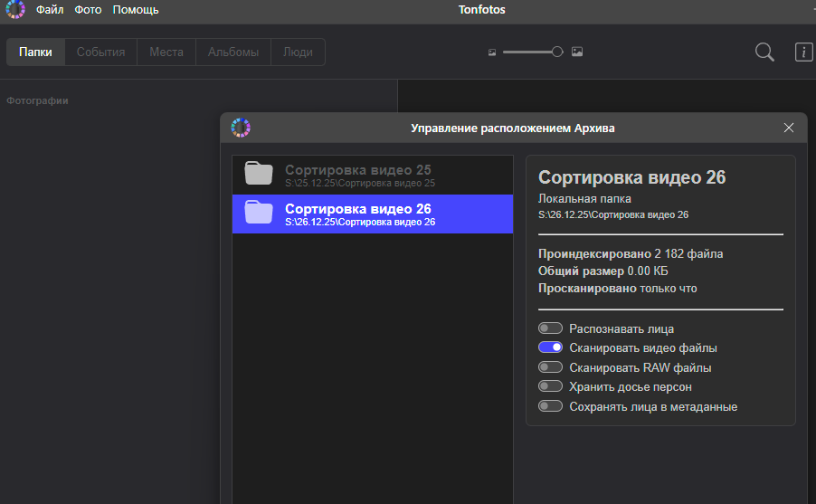The width and height of the screenshot is (816, 504).
Task: Disable Сканировать видео файлы toggle
Action: pyautogui.click(x=550, y=347)
